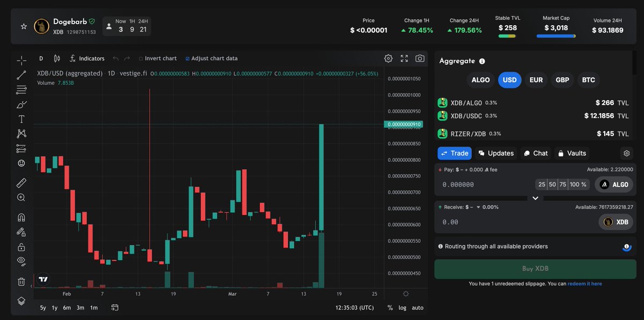Set chart range to 1y

coord(55,308)
